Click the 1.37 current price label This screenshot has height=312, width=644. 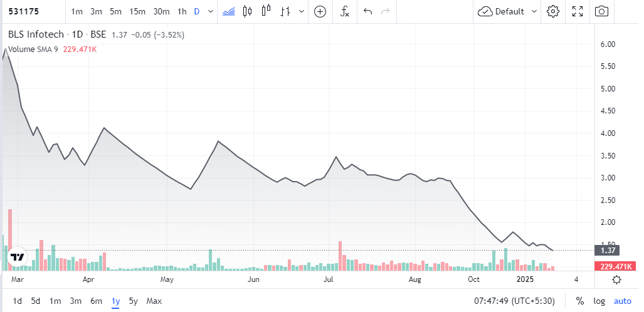click(606, 250)
